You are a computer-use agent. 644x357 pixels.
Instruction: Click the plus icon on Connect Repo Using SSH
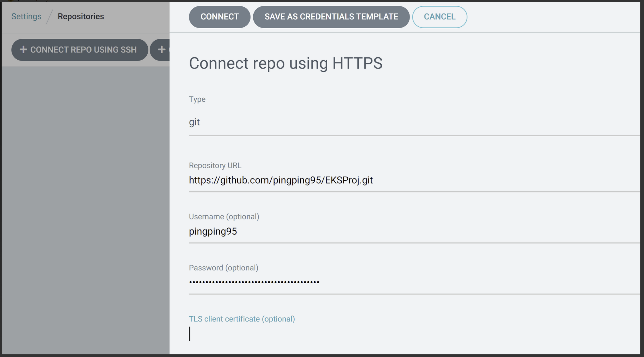(x=23, y=49)
